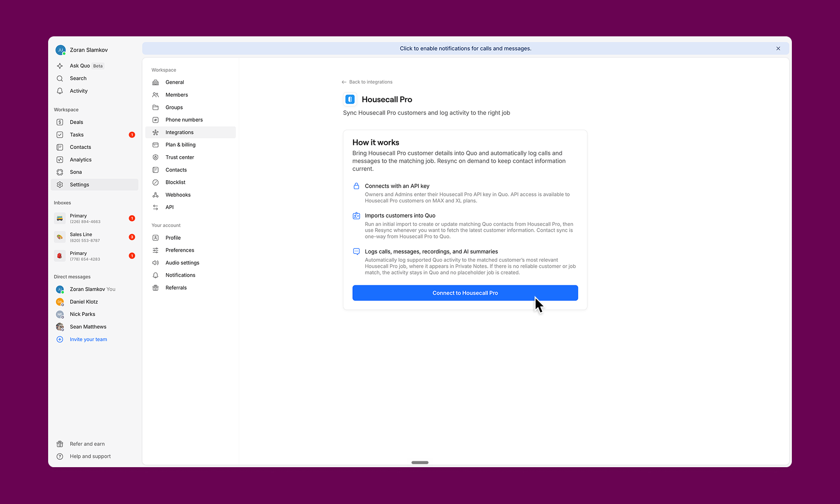Click the Contacts item in the left sidebar
This screenshot has height=504, width=840.
click(x=95, y=147)
